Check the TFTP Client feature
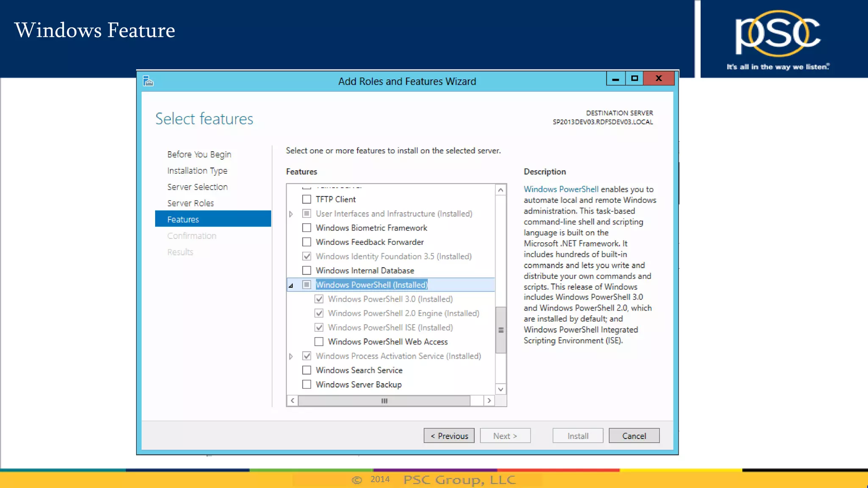The width and height of the screenshot is (868, 488). pos(307,199)
